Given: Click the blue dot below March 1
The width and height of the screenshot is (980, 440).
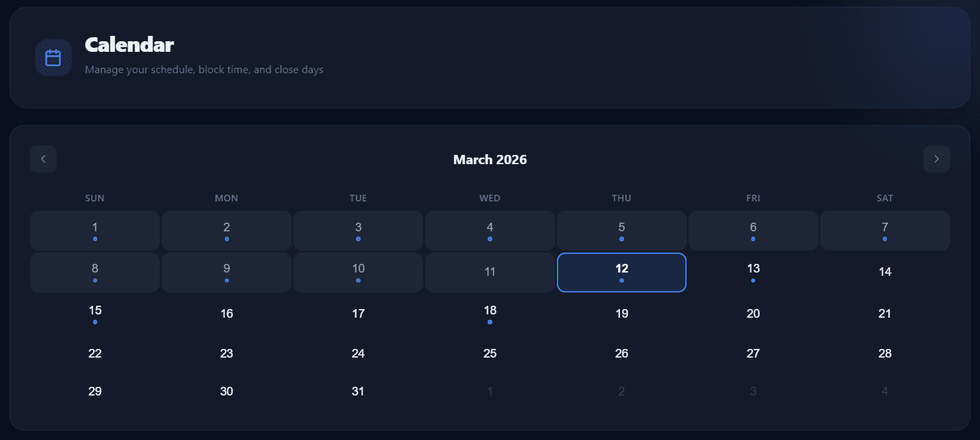Looking at the screenshot, I should (94, 238).
